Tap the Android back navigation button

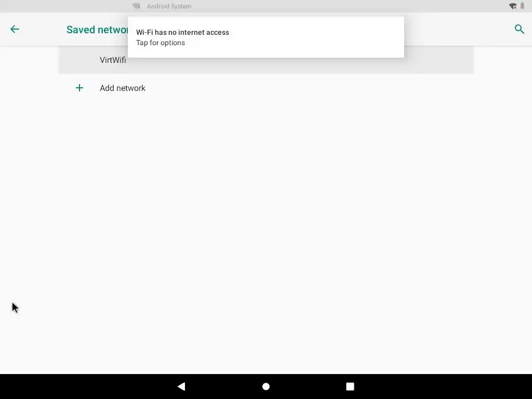click(181, 387)
